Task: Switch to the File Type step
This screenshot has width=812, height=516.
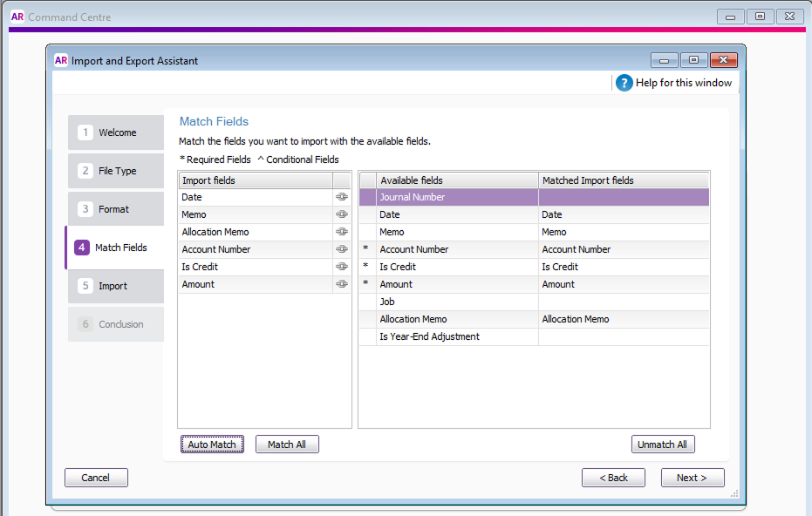Action: coord(116,171)
